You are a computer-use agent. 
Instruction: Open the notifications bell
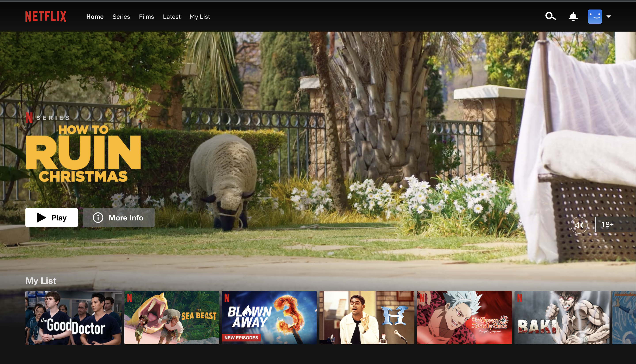(x=573, y=17)
